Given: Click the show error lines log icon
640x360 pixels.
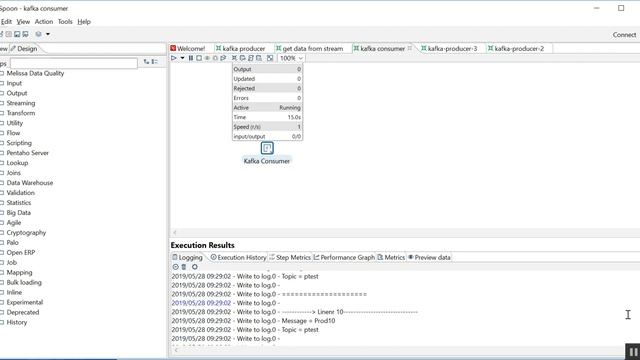Looking at the screenshot, I should pos(176,267).
